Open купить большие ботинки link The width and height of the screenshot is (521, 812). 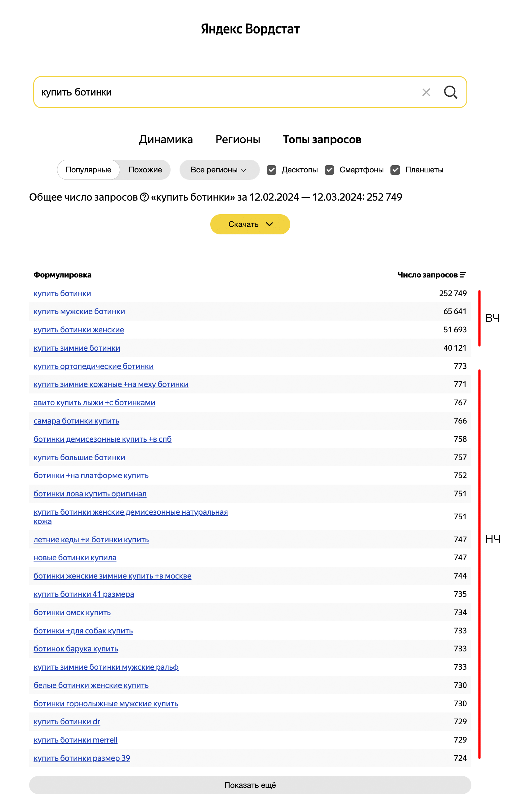79,457
